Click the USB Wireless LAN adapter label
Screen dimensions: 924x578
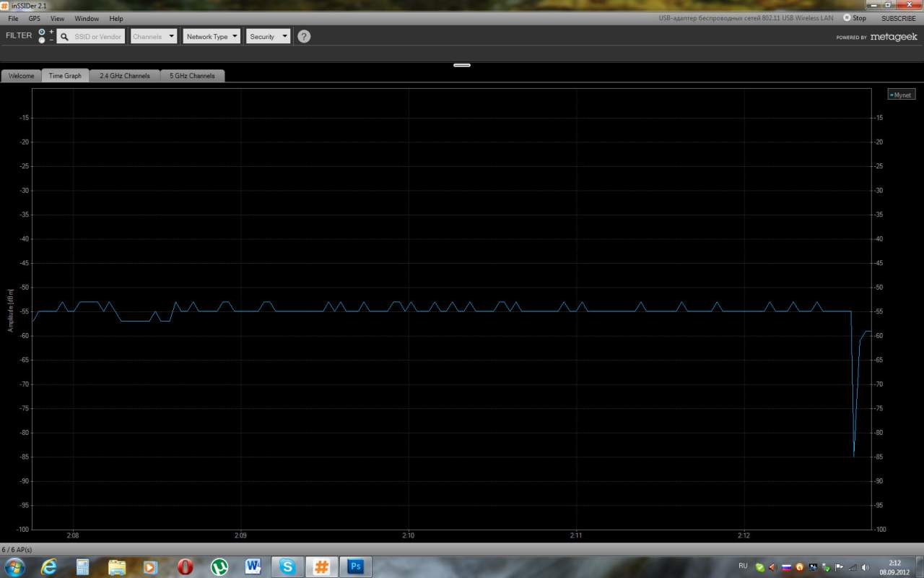pyautogui.click(x=746, y=18)
